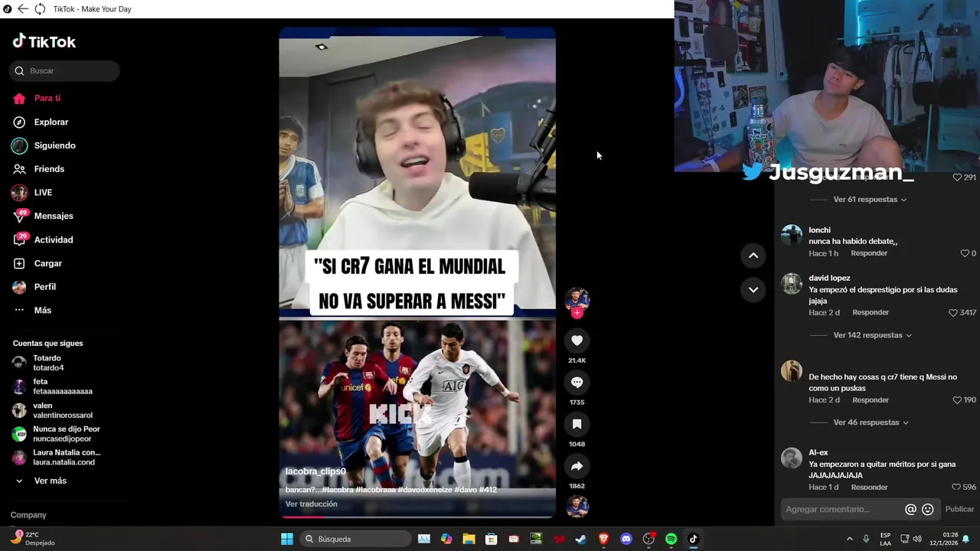Click the Company footer link
This screenshot has width=980, height=551.
(x=28, y=515)
